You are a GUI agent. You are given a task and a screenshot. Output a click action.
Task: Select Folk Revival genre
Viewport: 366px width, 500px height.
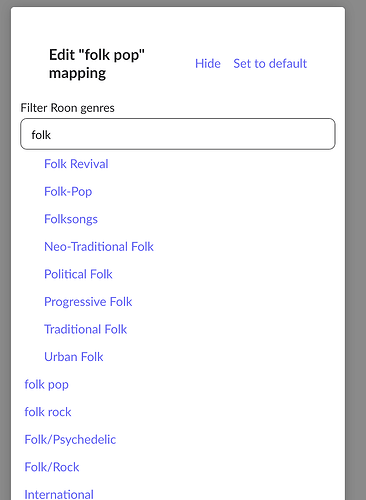click(76, 164)
